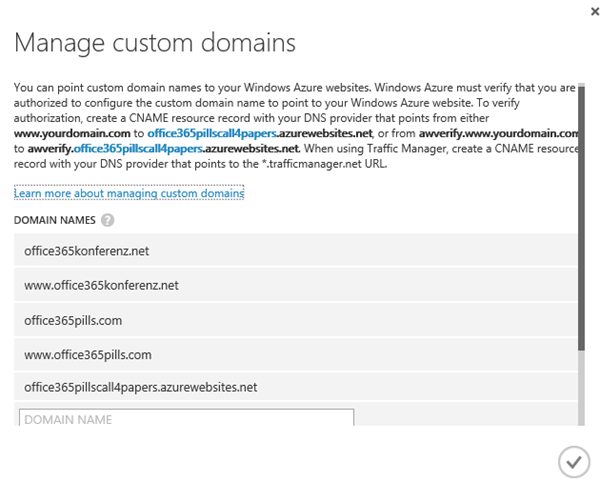
Task: Open Learn more about managing custom domains
Action: point(129,192)
